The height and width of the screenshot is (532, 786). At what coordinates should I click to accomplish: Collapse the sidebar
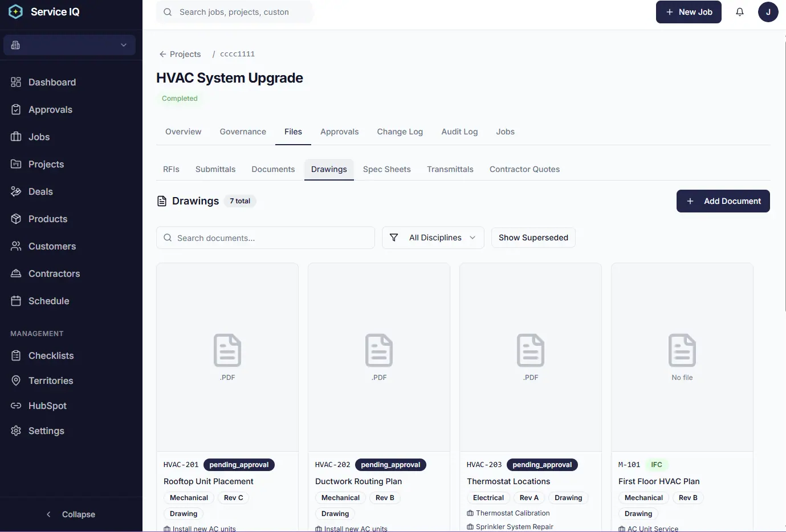[x=71, y=514]
